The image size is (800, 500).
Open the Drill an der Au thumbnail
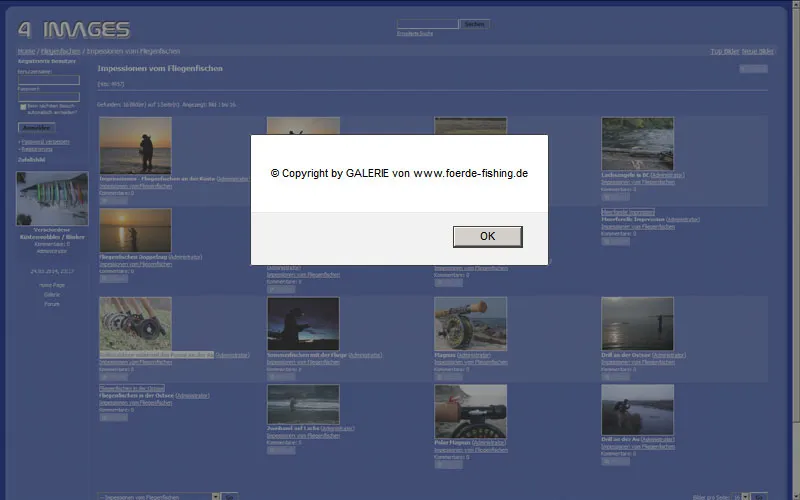click(x=637, y=410)
